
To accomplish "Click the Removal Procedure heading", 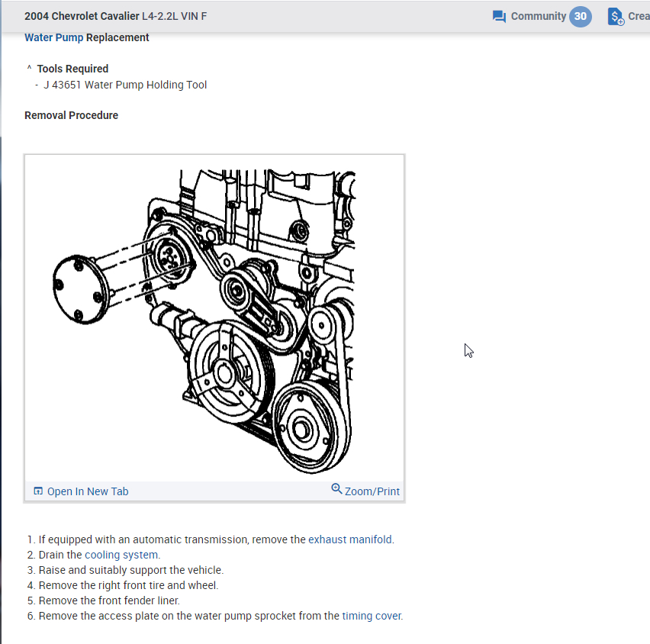I will click(x=71, y=115).
